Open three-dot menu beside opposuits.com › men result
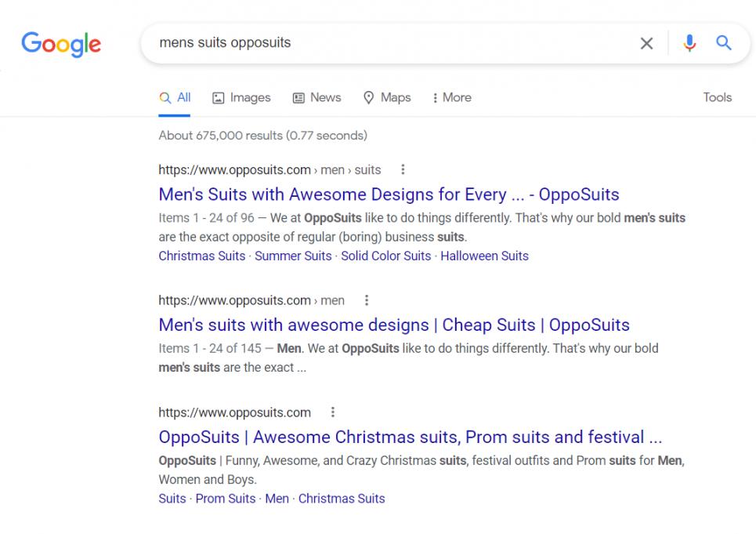The image size is (756, 534). (x=367, y=300)
